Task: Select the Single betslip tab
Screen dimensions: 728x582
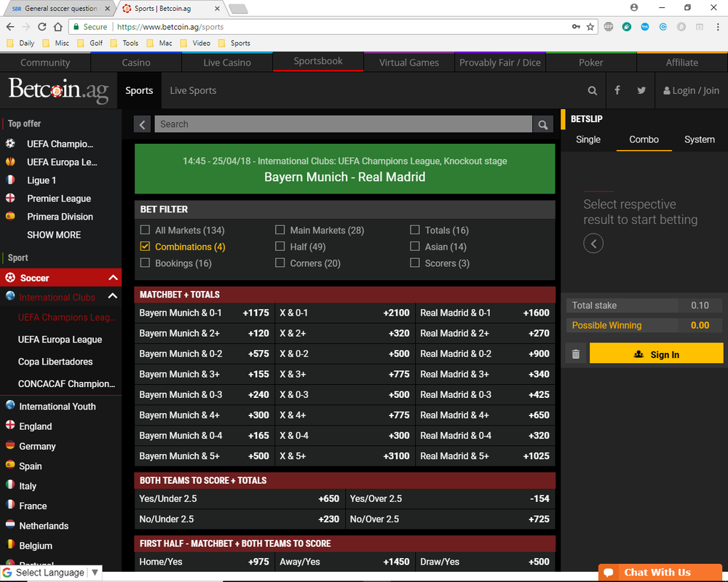Action: tap(588, 139)
